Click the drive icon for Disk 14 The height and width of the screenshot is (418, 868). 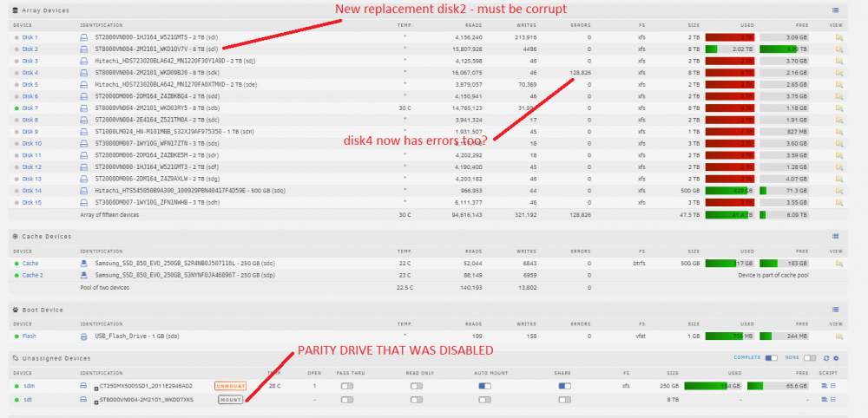[x=84, y=191]
